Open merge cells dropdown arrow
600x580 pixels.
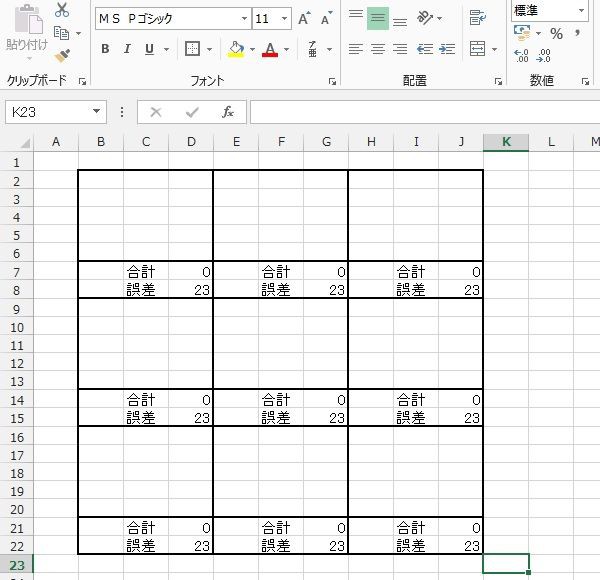494,49
